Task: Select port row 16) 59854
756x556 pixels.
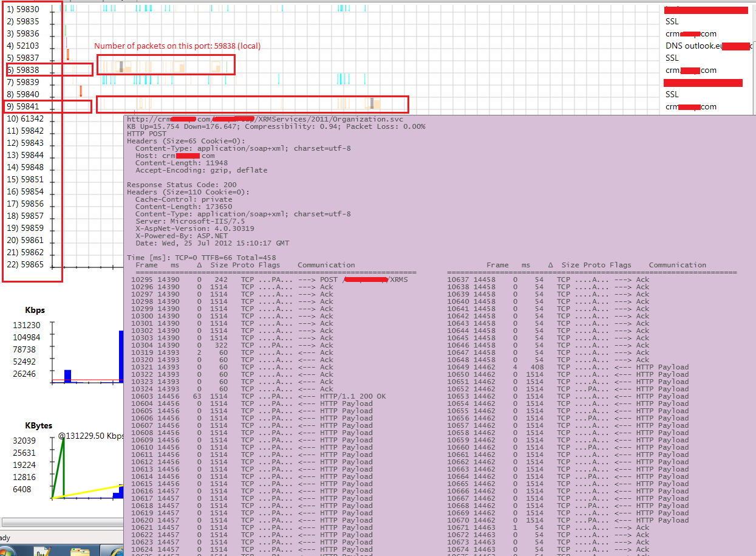Action: click(x=26, y=191)
